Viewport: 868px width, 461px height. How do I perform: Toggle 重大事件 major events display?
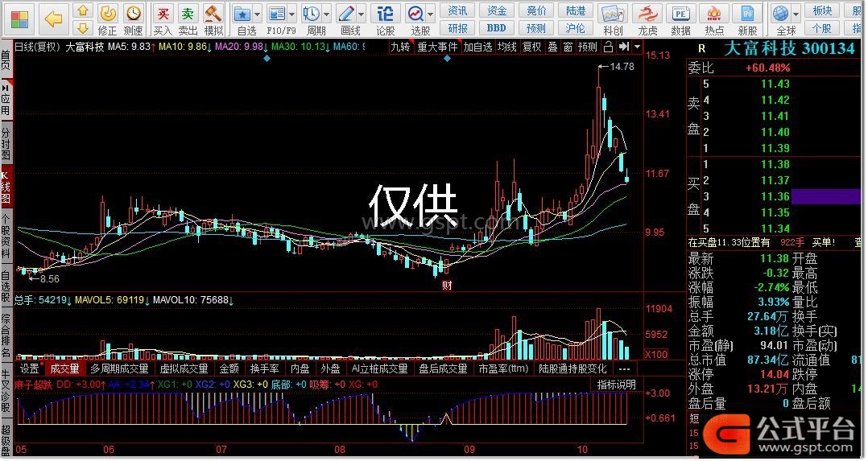click(x=437, y=47)
